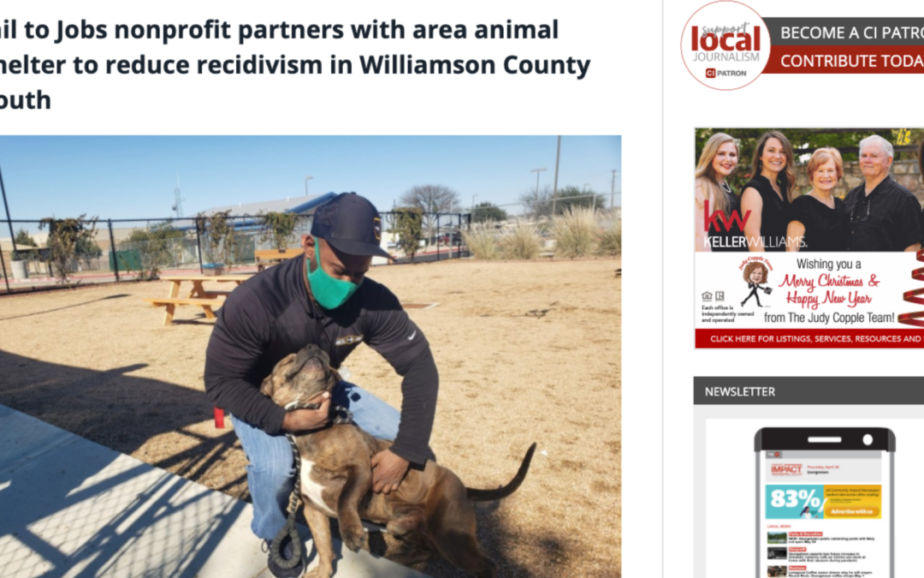
Task: Open the main article photo of man with dog
Action: click(x=311, y=357)
